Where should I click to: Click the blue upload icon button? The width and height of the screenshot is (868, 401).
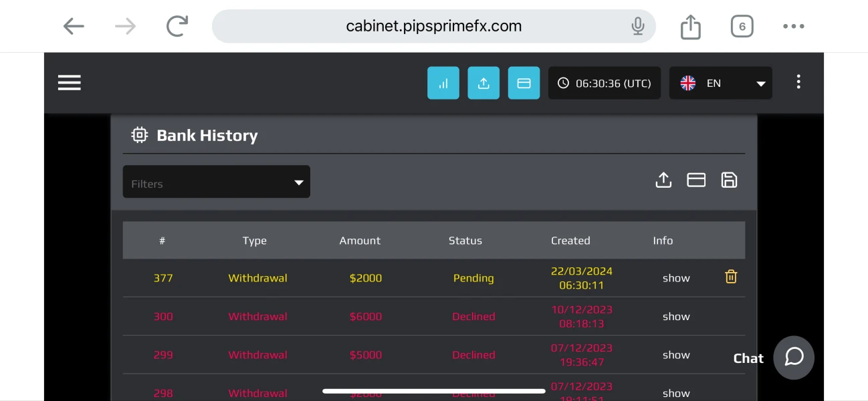[x=483, y=83]
